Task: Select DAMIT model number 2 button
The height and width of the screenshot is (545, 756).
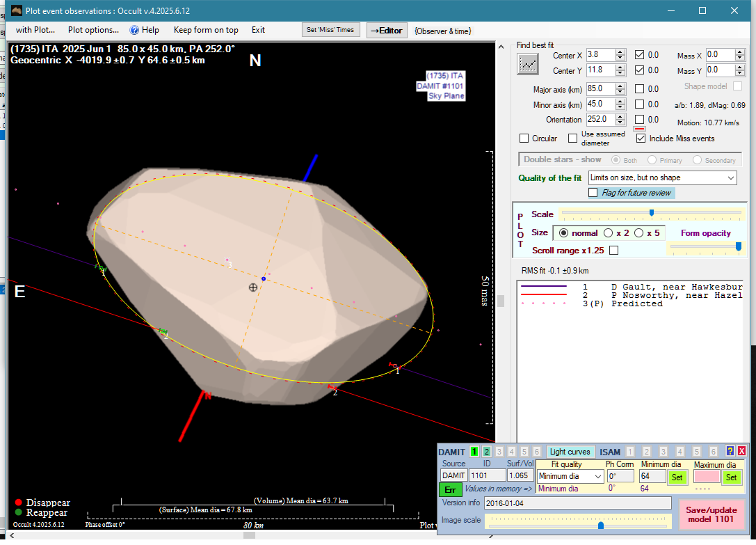Action: coord(487,452)
